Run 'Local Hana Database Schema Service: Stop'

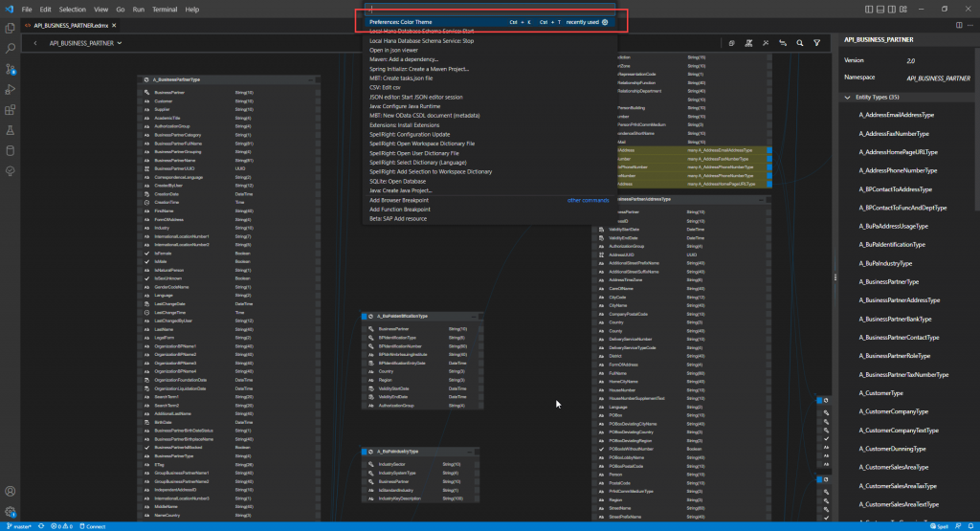tap(489, 40)
